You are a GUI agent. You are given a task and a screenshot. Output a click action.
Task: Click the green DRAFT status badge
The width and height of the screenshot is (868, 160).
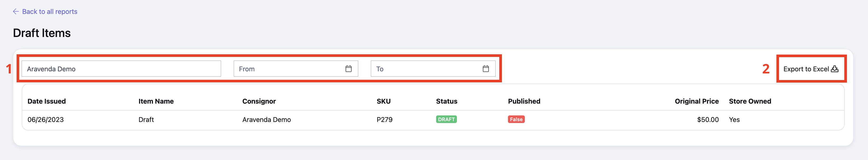446,119
